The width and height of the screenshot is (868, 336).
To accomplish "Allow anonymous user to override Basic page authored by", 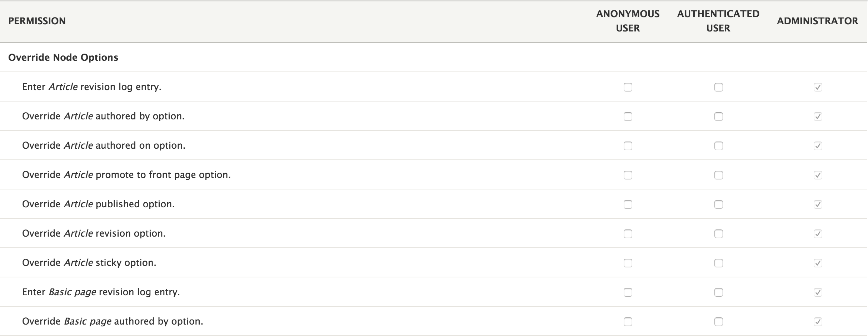I will [628, 322].
